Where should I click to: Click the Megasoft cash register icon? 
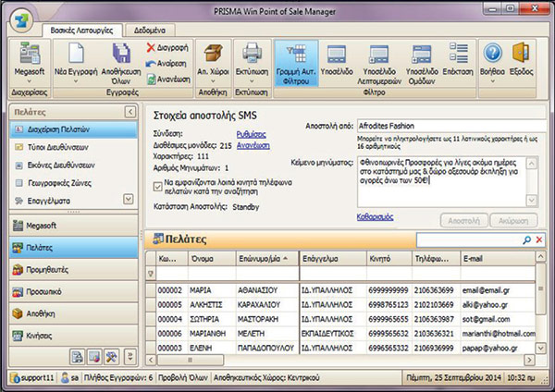pyautogui.click(x=30, y=53)
